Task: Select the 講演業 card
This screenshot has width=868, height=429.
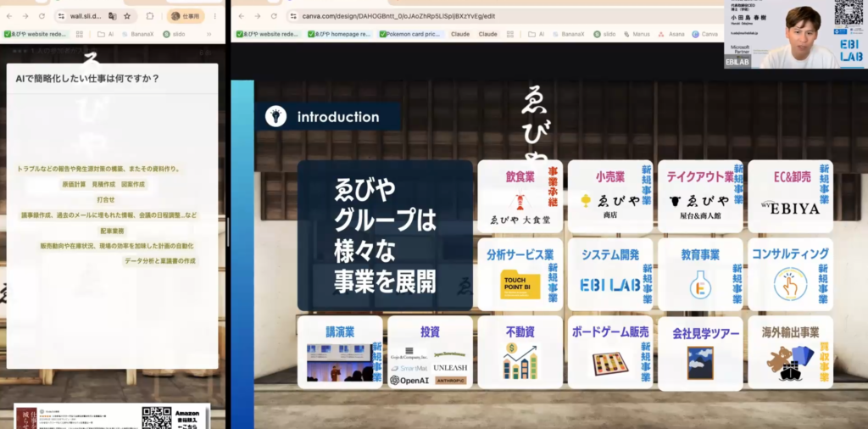Action: pos(340,352)
